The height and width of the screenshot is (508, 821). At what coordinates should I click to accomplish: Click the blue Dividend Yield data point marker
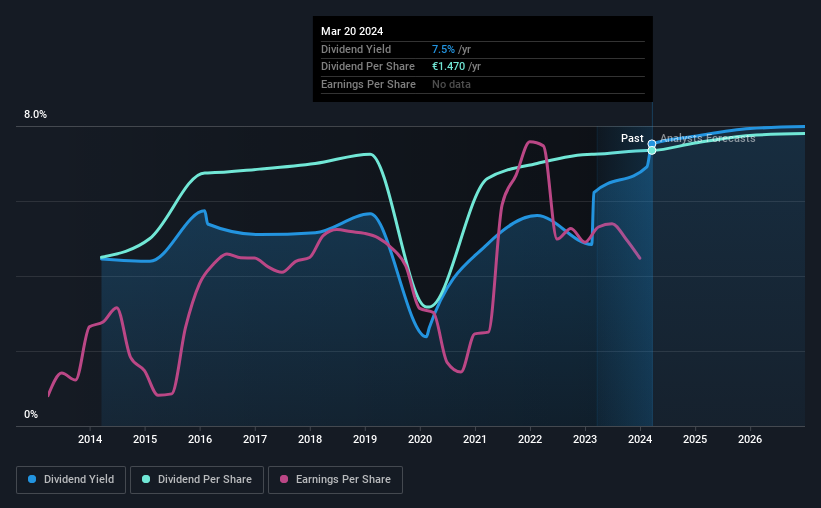pos(652,143)
